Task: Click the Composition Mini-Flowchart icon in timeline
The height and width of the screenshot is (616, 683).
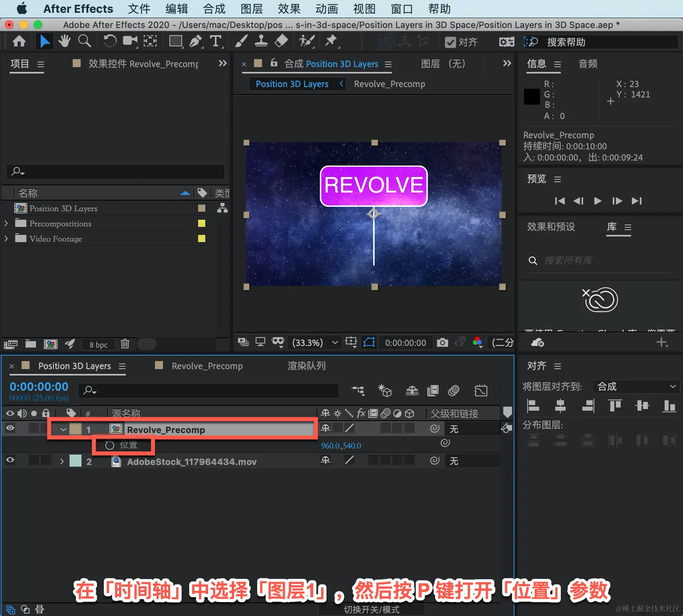Action: point(358,390)
